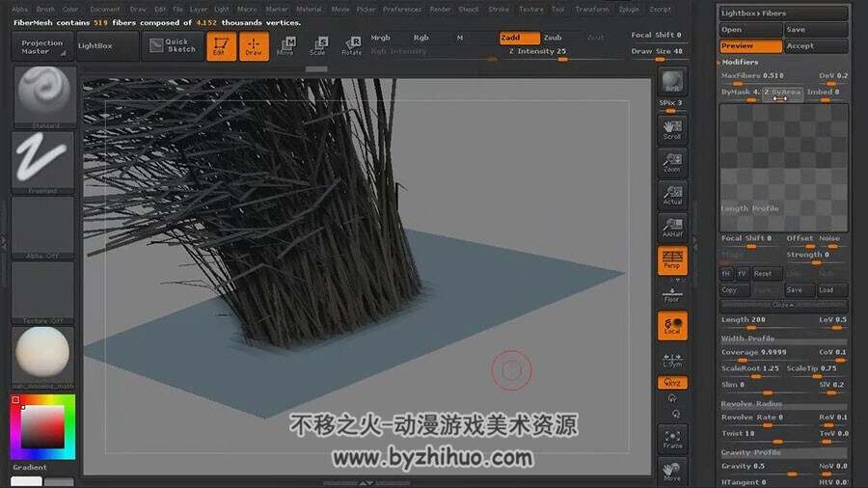The width and height of the screenshot is (868, 488).
Task: Activate the Edit mode button
Action: click(x=221, y=46)
